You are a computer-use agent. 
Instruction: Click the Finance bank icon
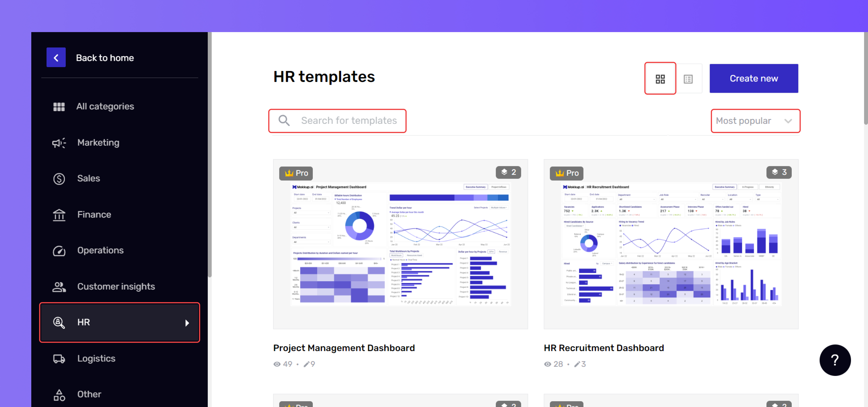click(x=59, y=215)
